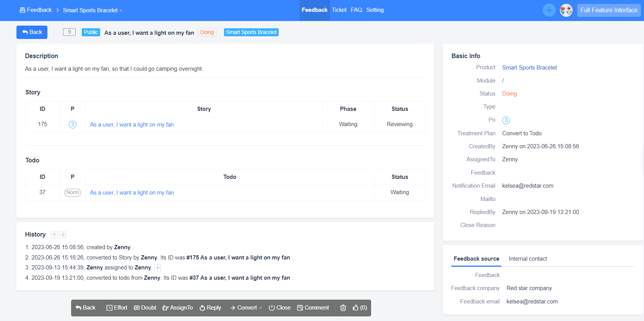Click Full Feature Interface button
The width and height of the screenshot is (644, 321).
pos(608,10)
